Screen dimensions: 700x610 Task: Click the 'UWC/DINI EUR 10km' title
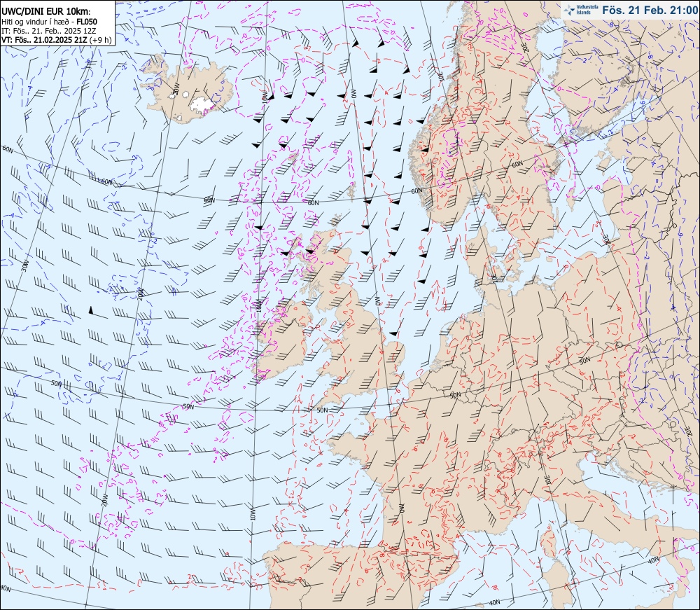click(x=45, y=12)
